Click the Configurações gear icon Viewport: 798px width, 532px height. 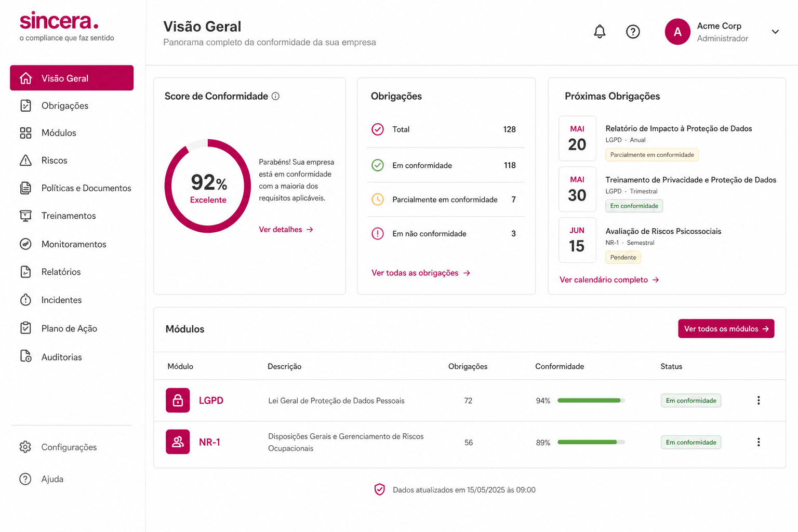pyautogui.click(x=25, y=447)
